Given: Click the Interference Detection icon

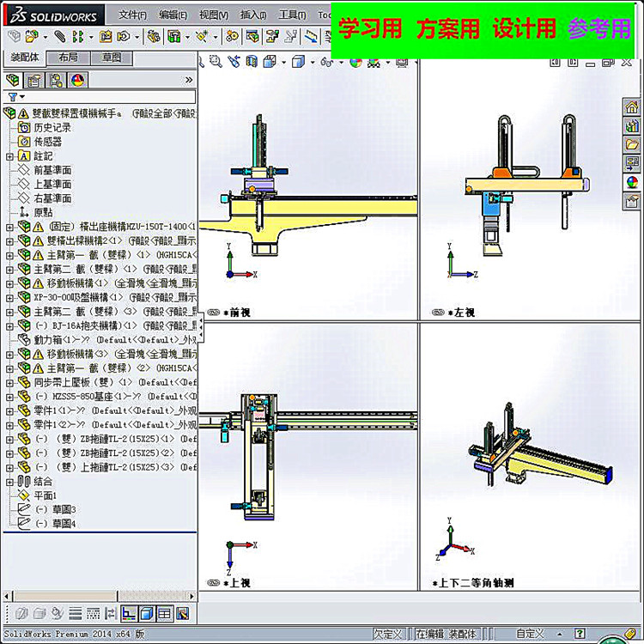Looking at the screenshot, I should (x=311, y=37).
